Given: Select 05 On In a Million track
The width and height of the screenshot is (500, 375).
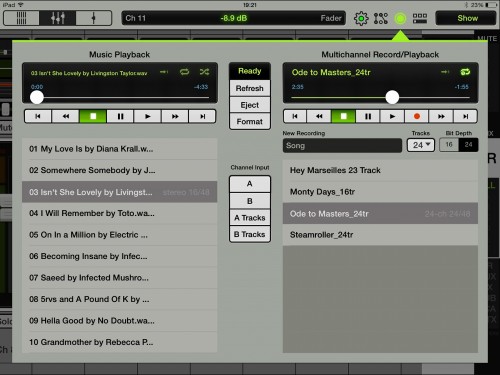Looking at the screenshot, I should [119, 235].
